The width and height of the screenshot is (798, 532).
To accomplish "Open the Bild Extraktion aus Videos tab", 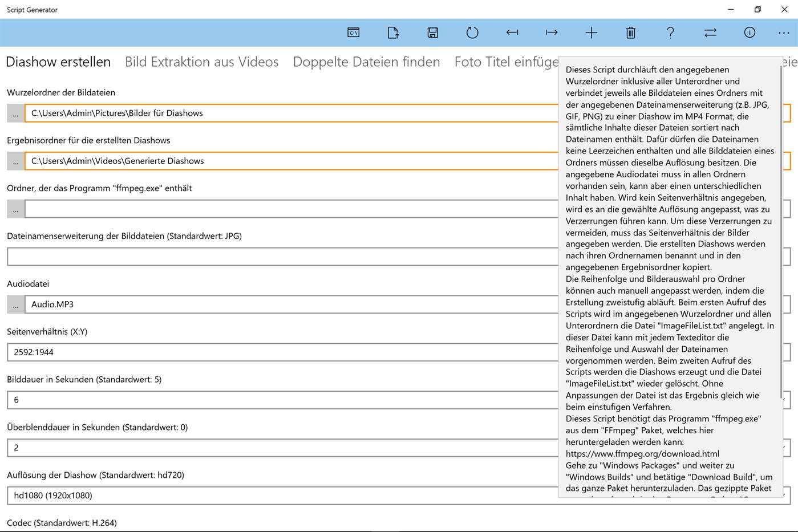I will click(202, 62).
